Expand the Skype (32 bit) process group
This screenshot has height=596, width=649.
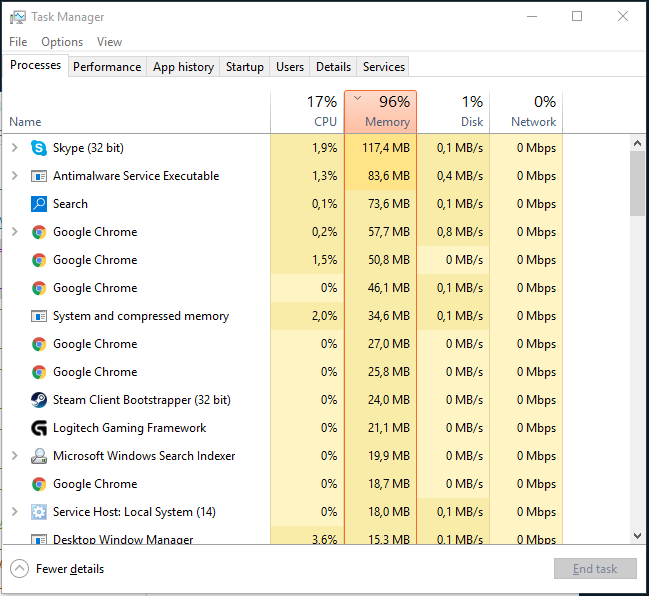[14, 147]
